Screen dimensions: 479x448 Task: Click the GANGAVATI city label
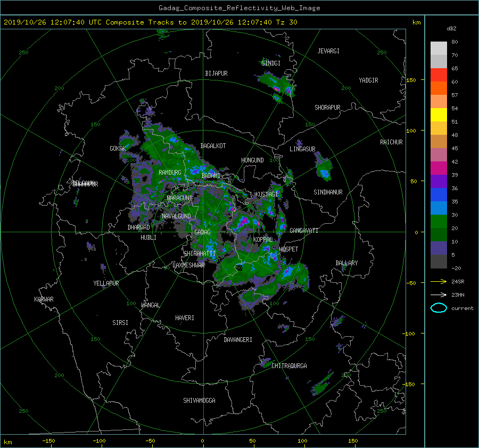[304, 231]
